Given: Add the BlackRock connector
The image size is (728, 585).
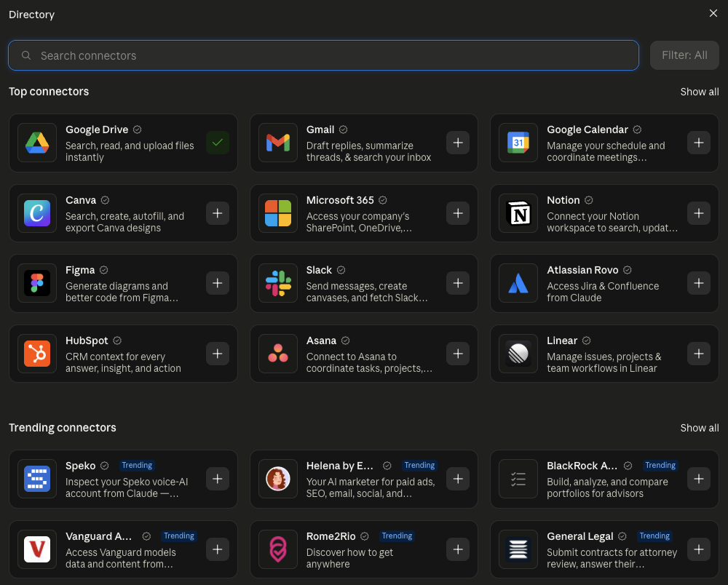Looking at the screenshot, I should coord(699,479).
